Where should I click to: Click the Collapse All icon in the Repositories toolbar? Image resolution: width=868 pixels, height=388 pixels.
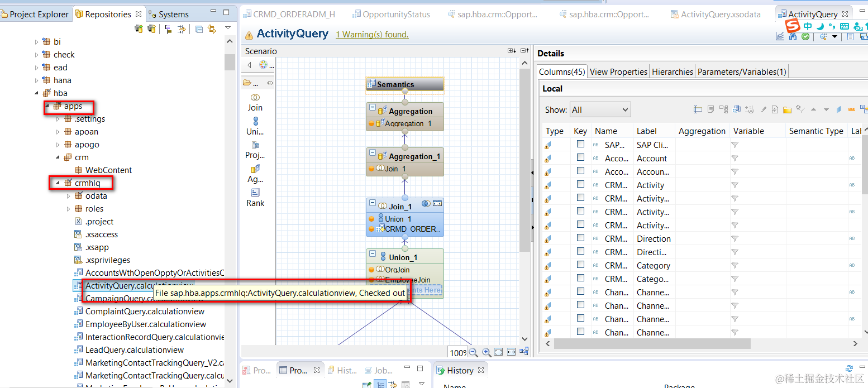pyautogui.click(x=199, y=30)
